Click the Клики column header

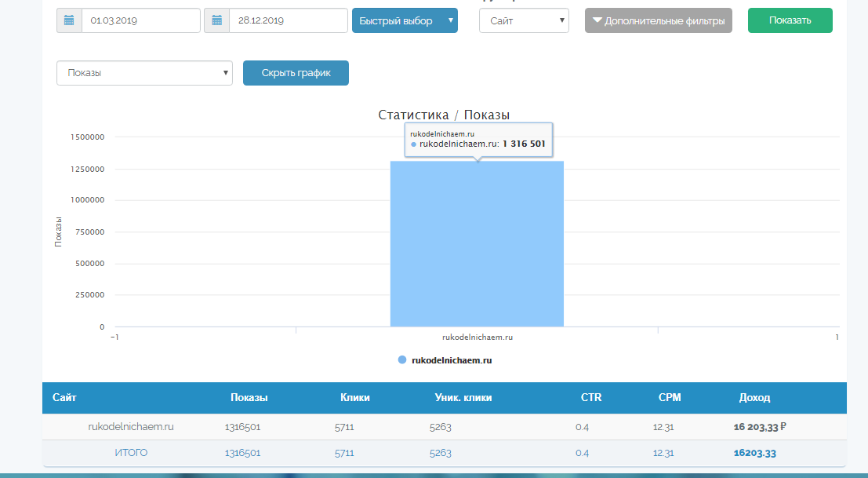pos(355,397)
